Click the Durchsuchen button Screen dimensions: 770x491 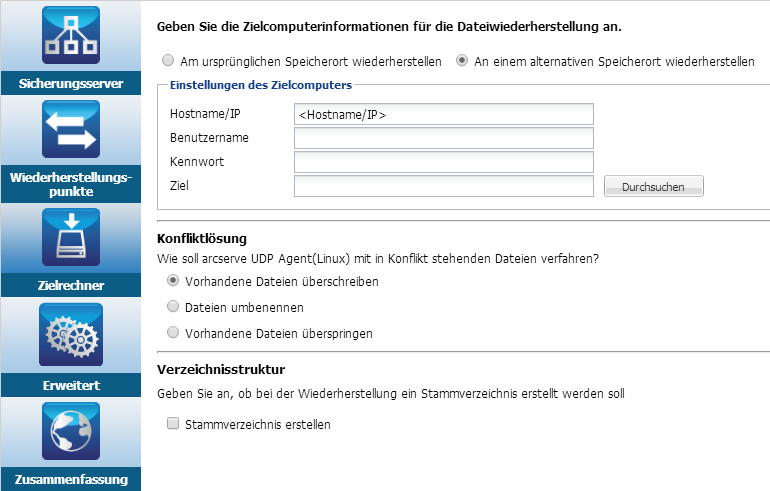[x=654, y=187]
